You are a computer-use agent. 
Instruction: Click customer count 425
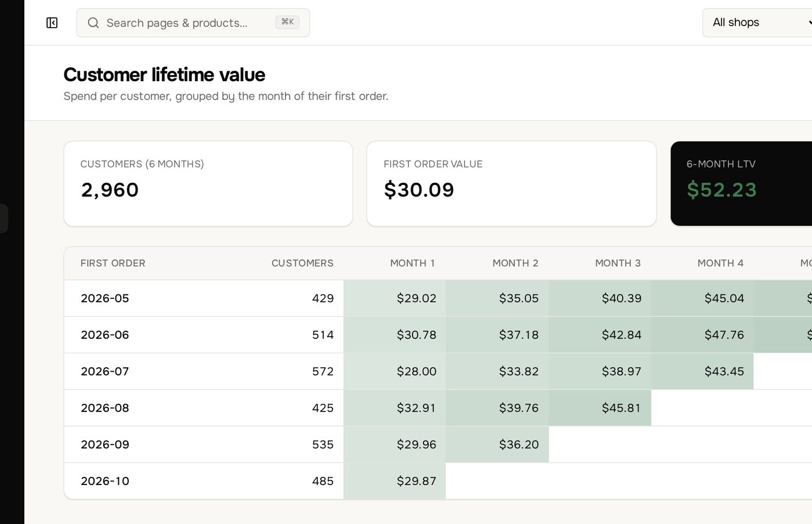point(322,408)
